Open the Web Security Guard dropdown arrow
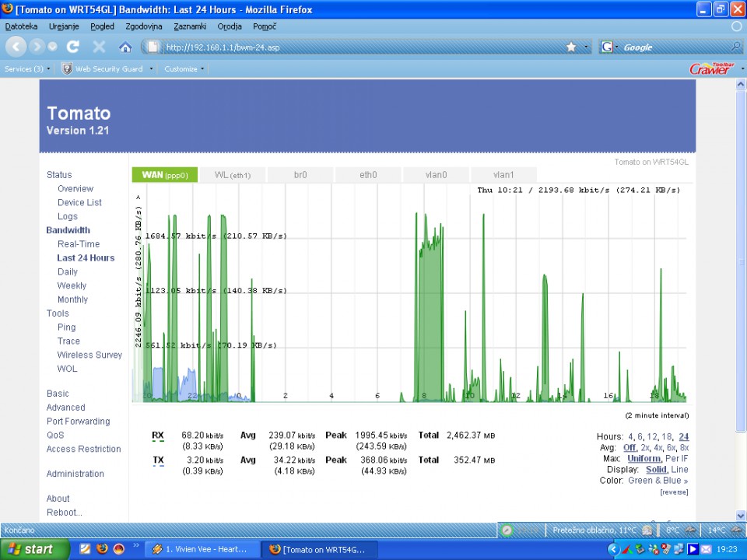747x560 pixels. (151, 69)
